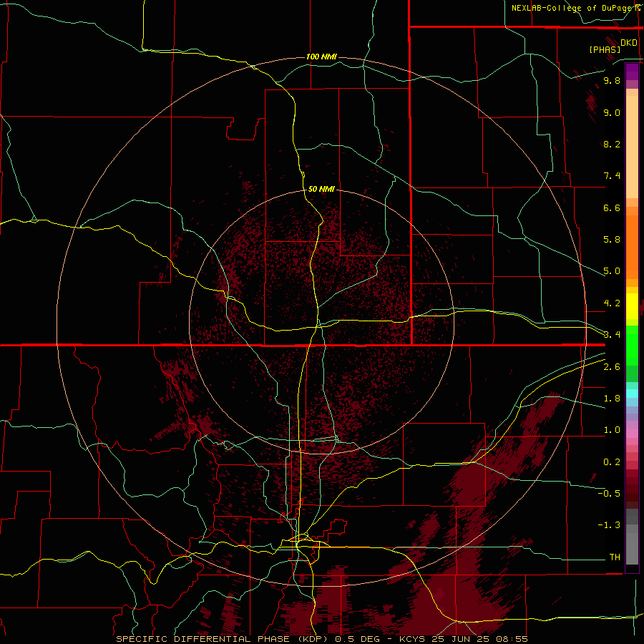Image resolution: width=644 pixels, height=644 pixels.
Task: Pick the purple segment of the color bar
Action: pos(632,72)
